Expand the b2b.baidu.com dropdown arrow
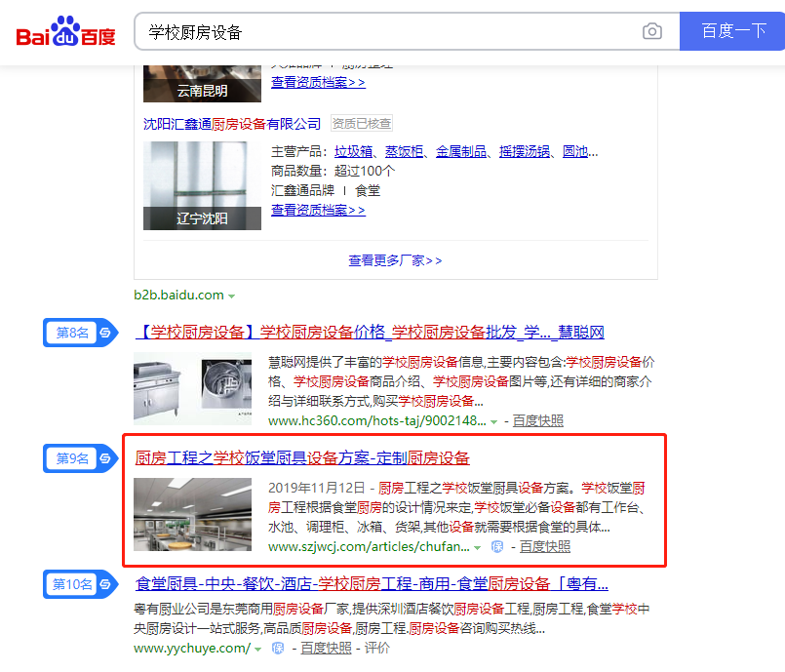Screen dimensions: 785x672 tap(232, 296)
